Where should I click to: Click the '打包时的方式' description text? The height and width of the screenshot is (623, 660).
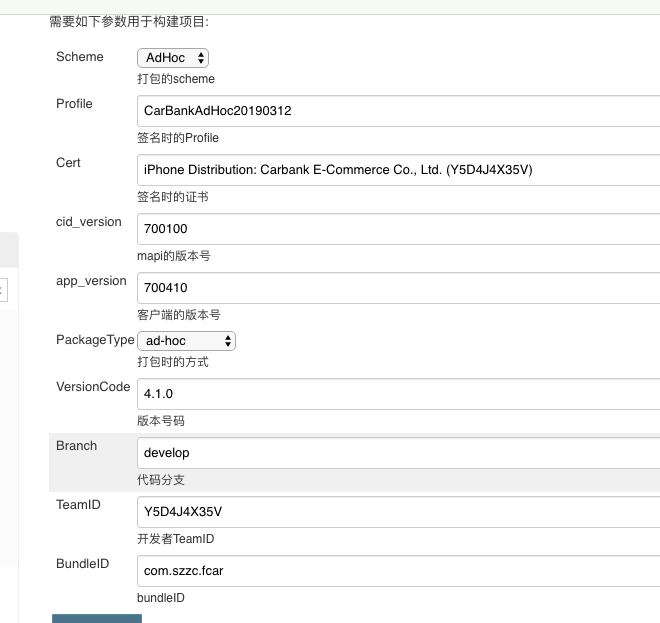click(173, 362)
